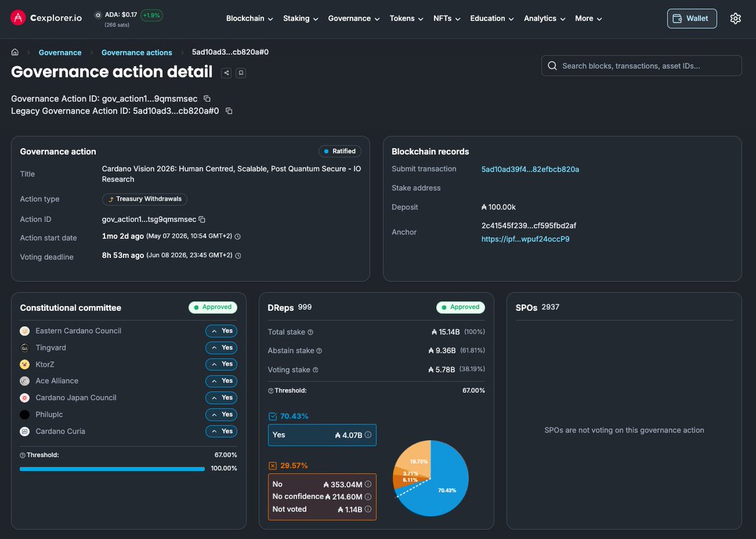Click the info icon beside Voting stake
The width and height of the screenshot is (756, 539).
pyautogui.click(x=315, y=370)
